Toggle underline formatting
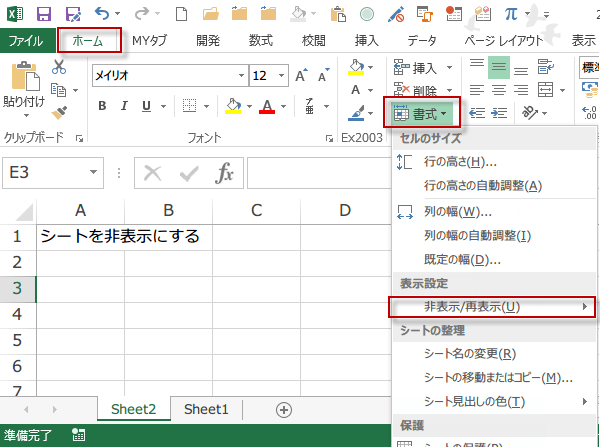The image size is (600, 447). click(146, 106)
